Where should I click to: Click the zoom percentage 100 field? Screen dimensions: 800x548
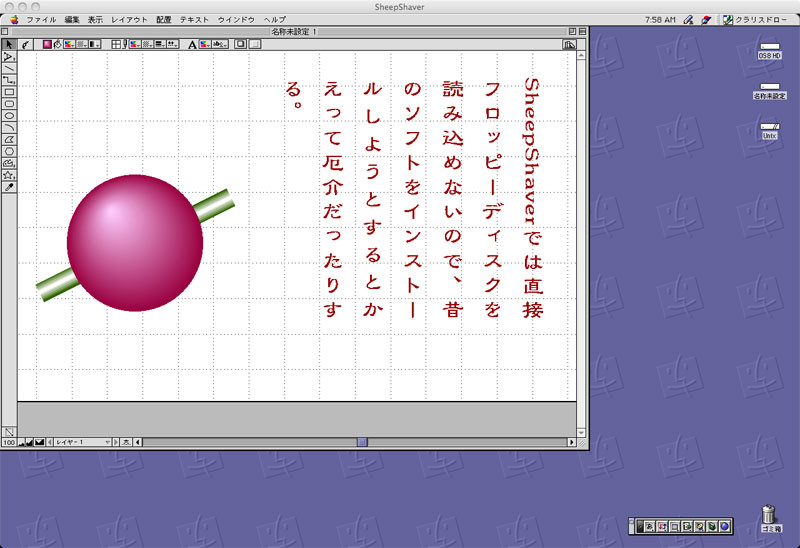tap(9, 442)
